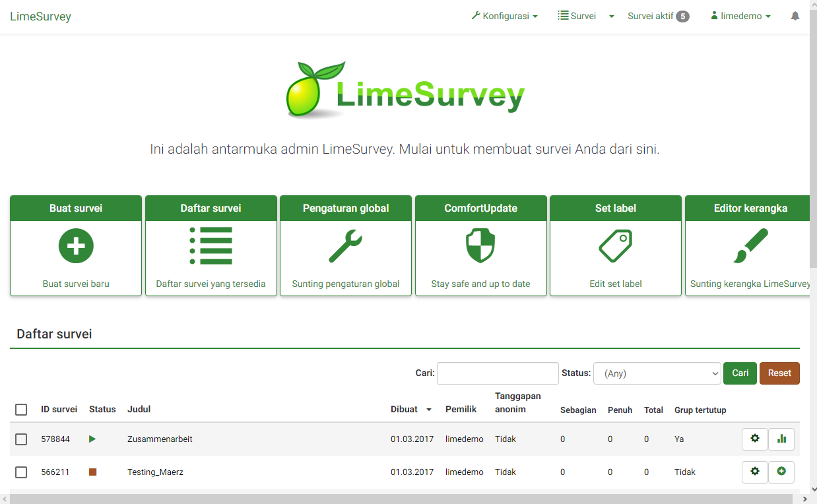This screenshot has width=817, height=504.
Task: Click the notifications bell icon
Action: tap(795, 16)
